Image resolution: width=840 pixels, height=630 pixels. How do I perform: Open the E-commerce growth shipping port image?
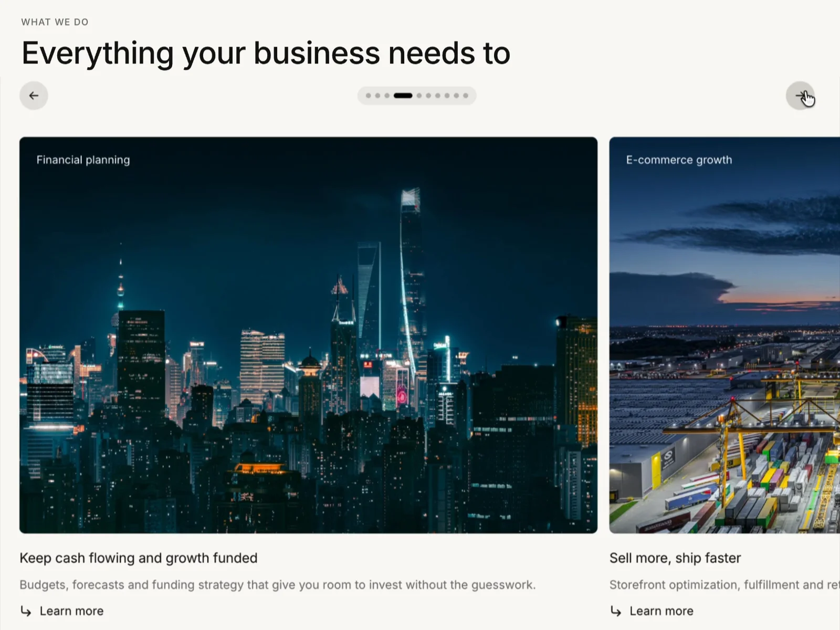(x=724, y=335)
